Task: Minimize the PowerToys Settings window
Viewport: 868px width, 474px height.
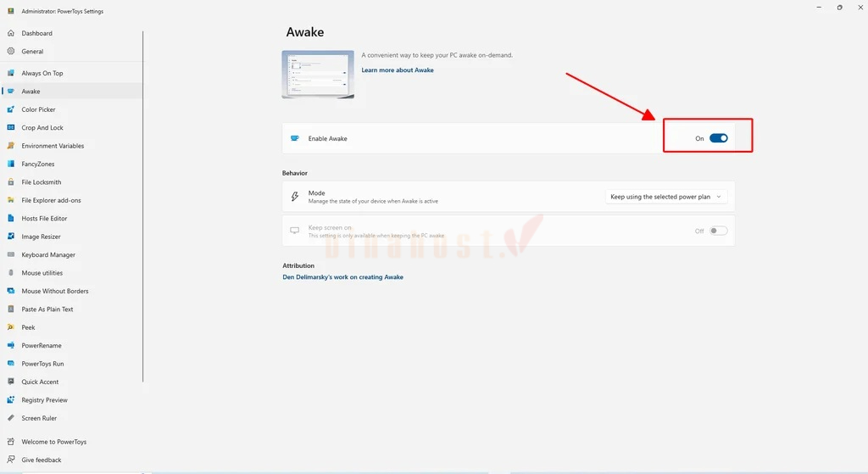Action: pos(819,8)
